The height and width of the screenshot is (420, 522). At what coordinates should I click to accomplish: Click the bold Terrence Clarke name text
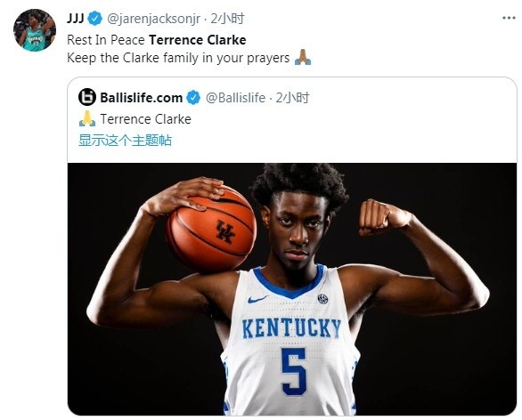198,40
